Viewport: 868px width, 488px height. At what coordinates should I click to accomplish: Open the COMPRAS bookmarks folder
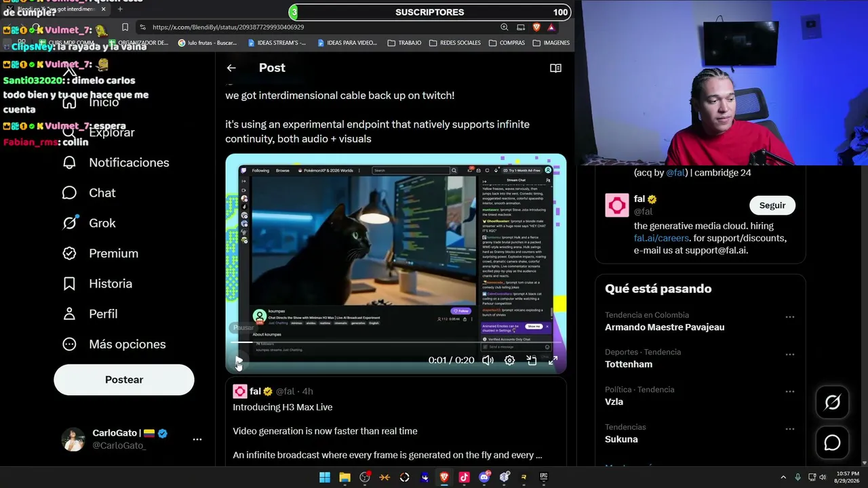coord(506,43)
